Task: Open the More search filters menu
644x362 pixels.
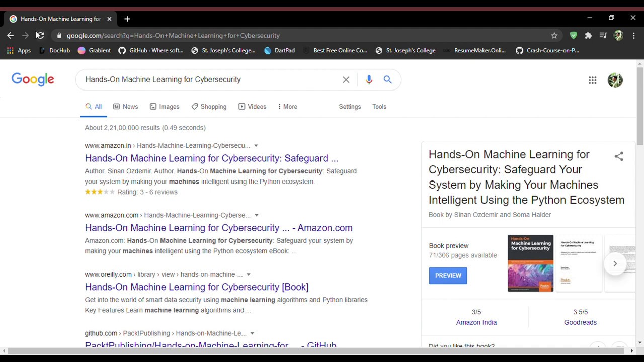Action: 287,107
